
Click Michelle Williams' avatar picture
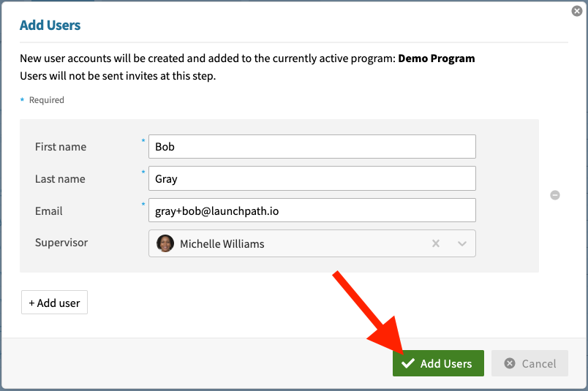click(165, 243)
